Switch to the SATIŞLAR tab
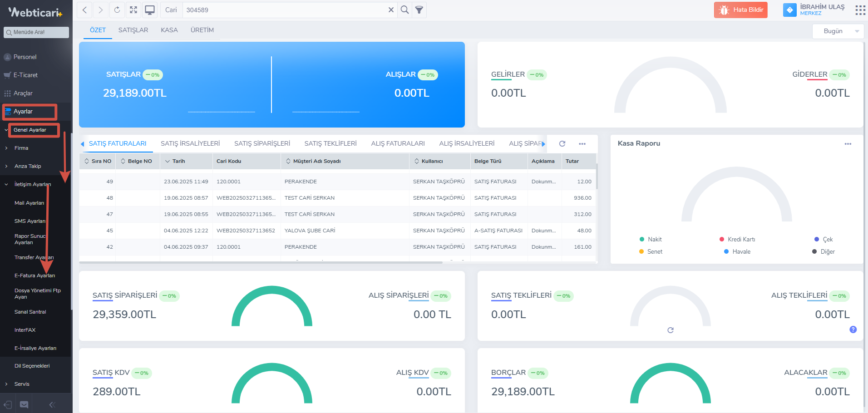The width and height of the screenshot is (868, 413). coord(133,30)
